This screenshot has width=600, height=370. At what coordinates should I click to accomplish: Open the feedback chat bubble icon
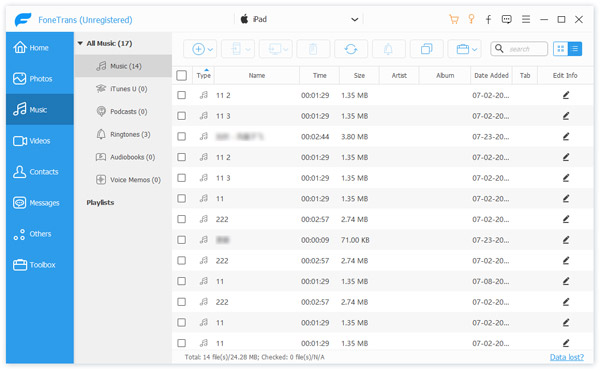pos(507,20)
